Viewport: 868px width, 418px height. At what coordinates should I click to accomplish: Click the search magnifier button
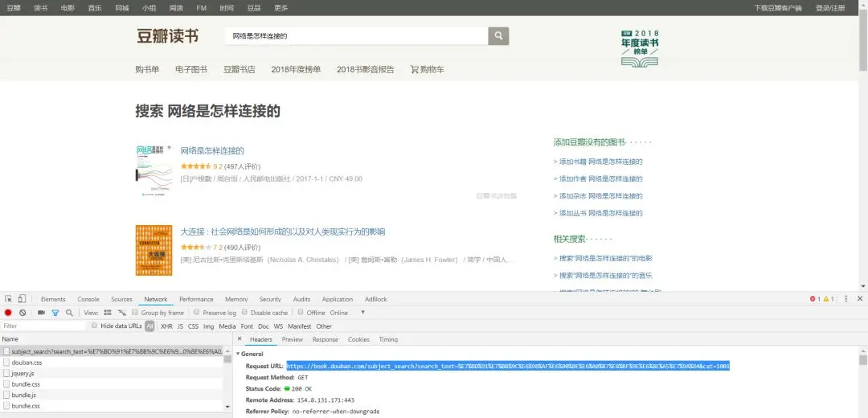coord(498,36)
